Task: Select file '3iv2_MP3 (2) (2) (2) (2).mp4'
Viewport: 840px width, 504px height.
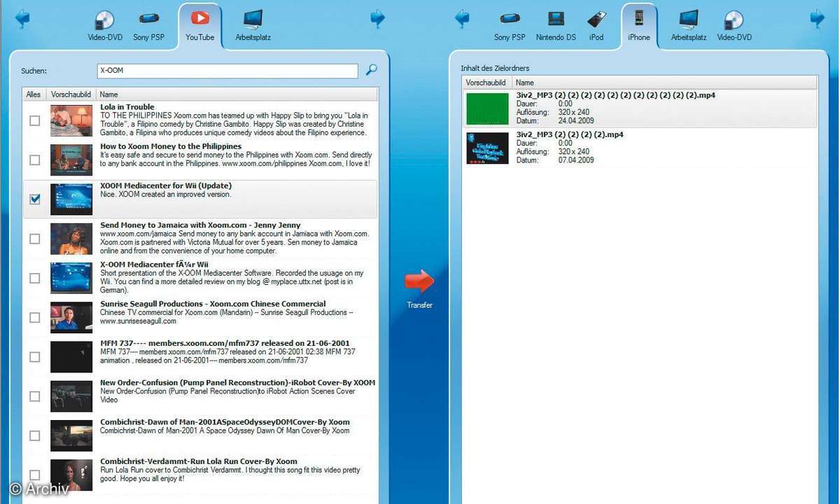Action: pos(569,134)
